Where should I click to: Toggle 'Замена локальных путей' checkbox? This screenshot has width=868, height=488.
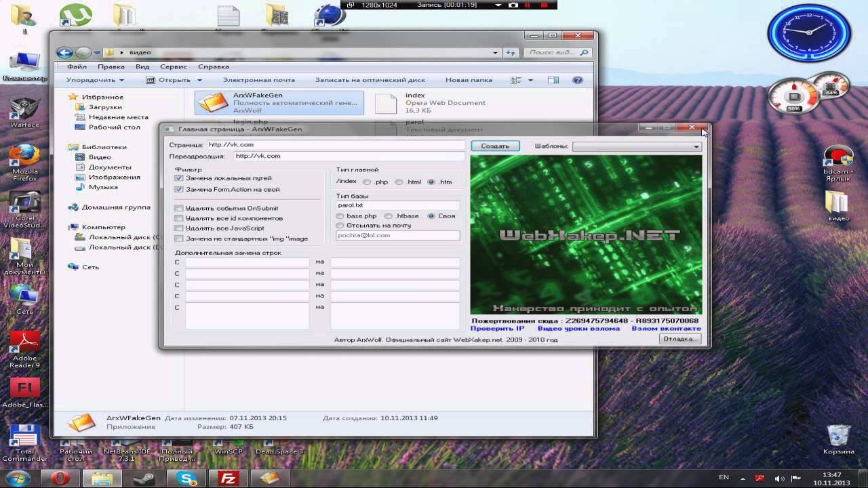(x=179, y=178)
